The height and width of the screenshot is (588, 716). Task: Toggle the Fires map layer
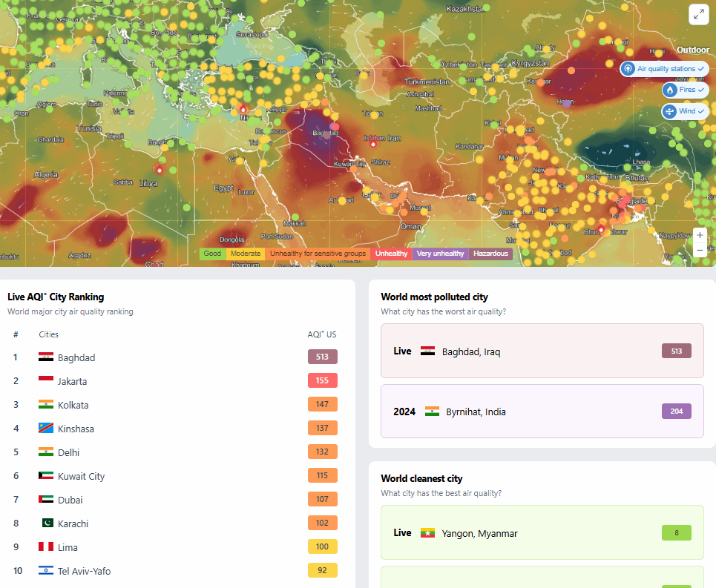click(x=684, y=90)
